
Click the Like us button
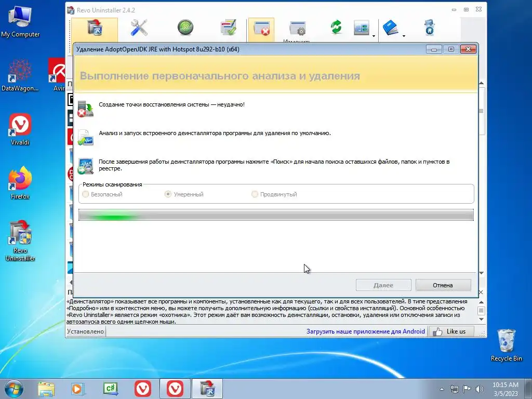coord(451,331)
